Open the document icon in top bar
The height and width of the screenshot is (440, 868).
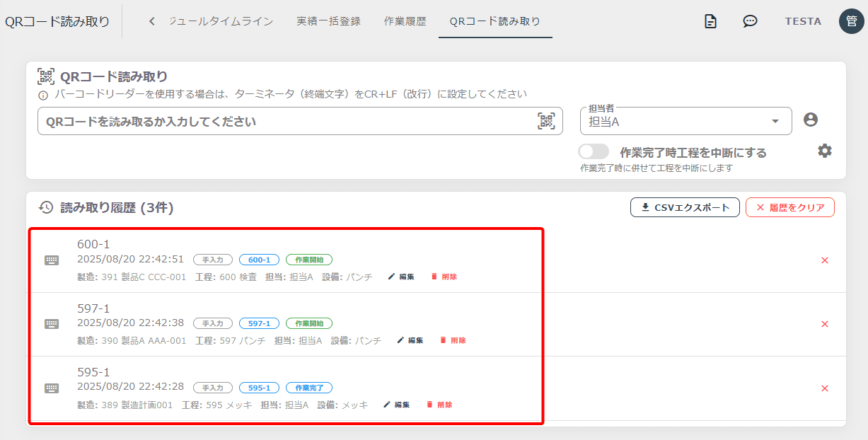click(710, 21)
